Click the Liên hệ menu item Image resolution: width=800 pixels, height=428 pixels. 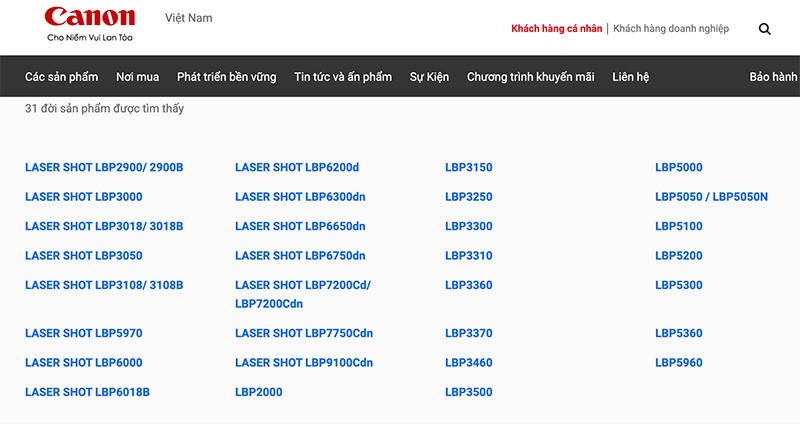pyautogui.click(x=631, y=77)
